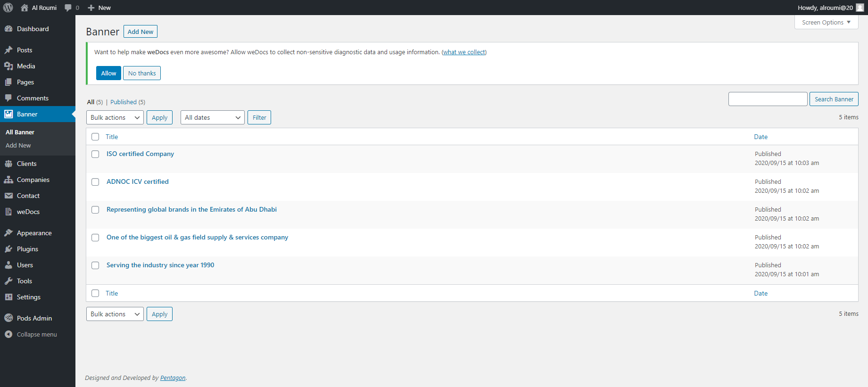Click the Settings sliders icon
This screenshot has width=868, height=387.
pos(8,297)
